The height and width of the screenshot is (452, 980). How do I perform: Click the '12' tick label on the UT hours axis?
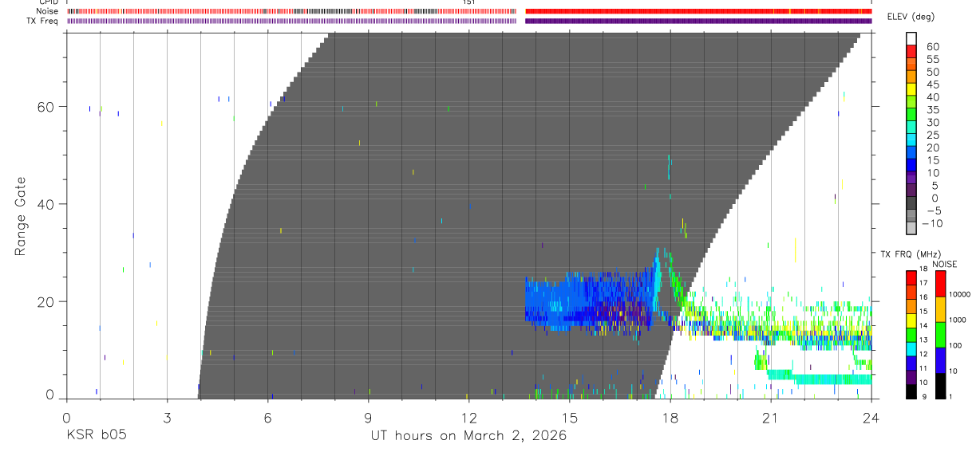468,419
